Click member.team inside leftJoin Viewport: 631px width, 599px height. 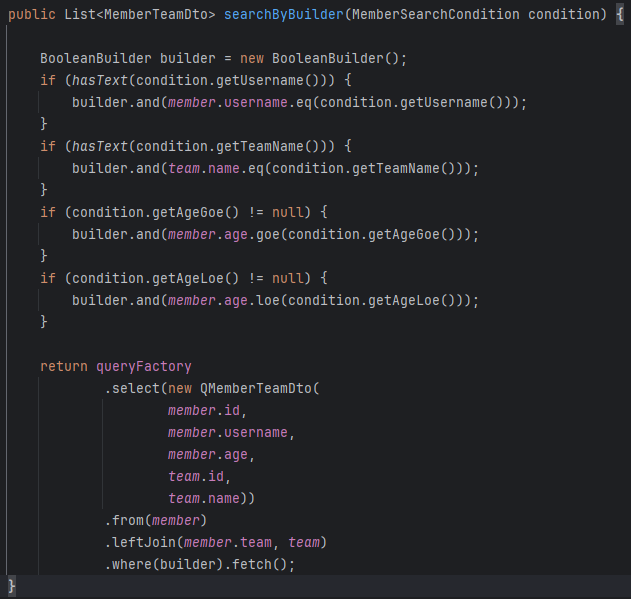coord(228,543)
